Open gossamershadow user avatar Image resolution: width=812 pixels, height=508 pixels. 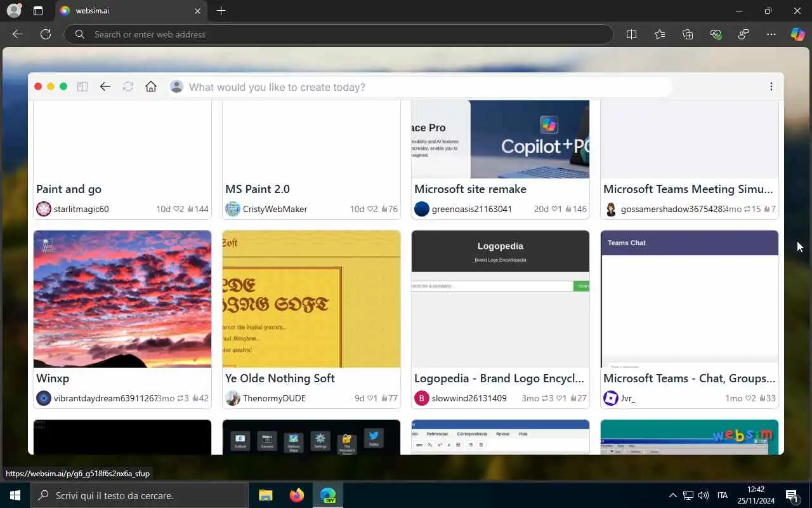click(611, 209)
